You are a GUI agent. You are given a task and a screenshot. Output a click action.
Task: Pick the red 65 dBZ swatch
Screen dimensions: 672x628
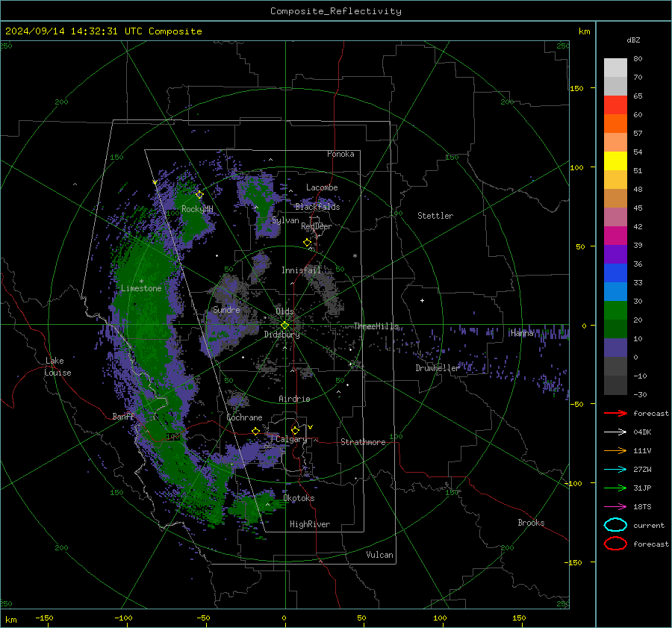(x=615, y=105)
